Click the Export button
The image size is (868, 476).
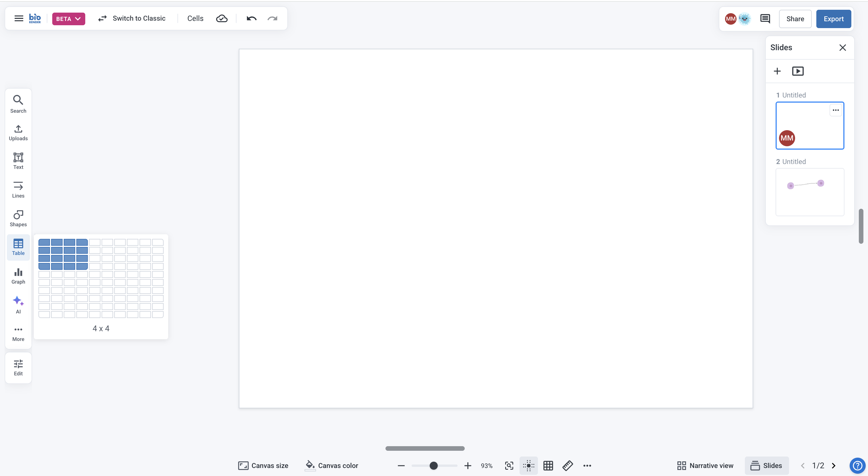point(833,19)
